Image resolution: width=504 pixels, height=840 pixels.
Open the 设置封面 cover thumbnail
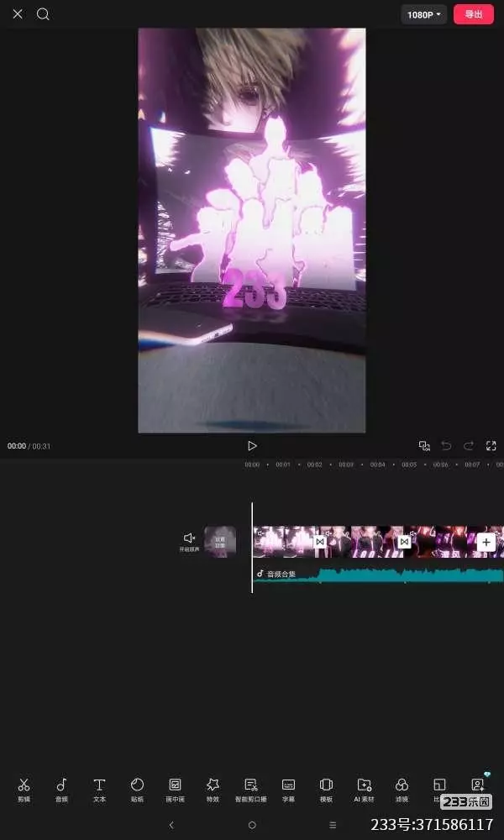coord(220,542)
